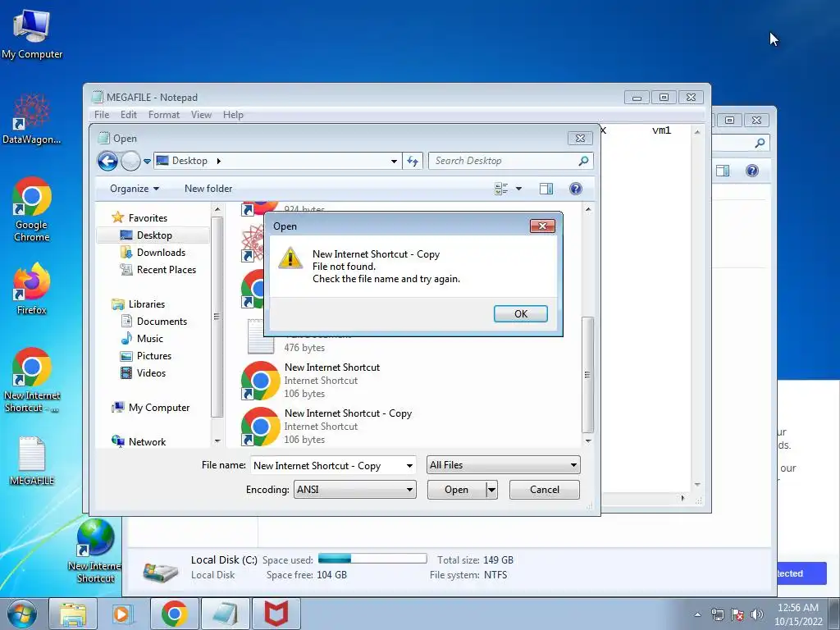Screen dimensions: 840x630
Task: Switch to Notepad on the taskbar
Action: (x=225, y=614)
